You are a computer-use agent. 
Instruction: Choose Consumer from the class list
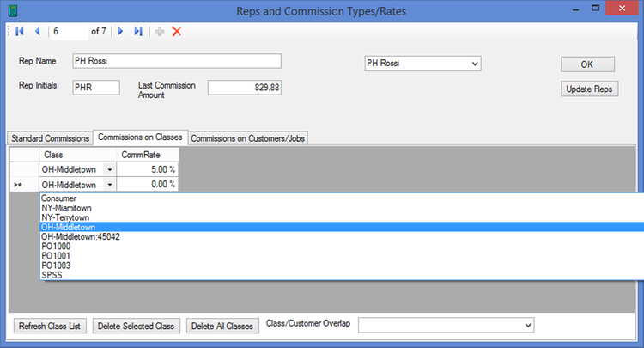pos(342,198)
